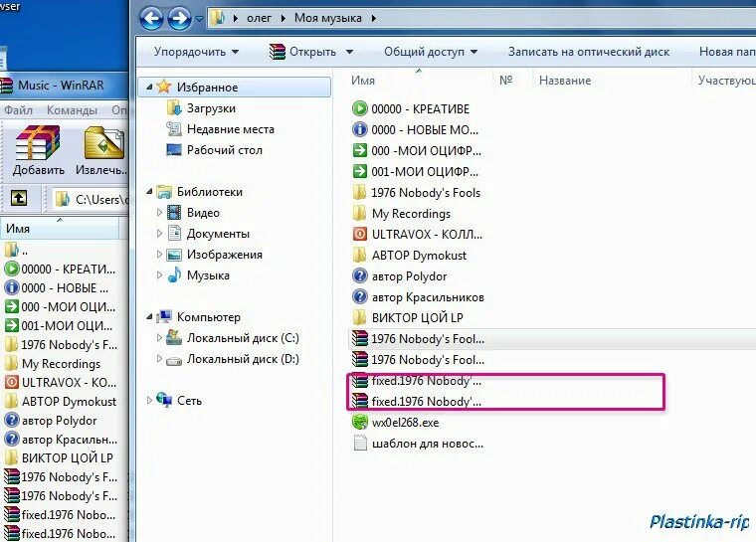The width and height of the screenshot is (756, 542).
Task: Expand the arrow beside 'Открыть'
Action: tap(349, 52)
